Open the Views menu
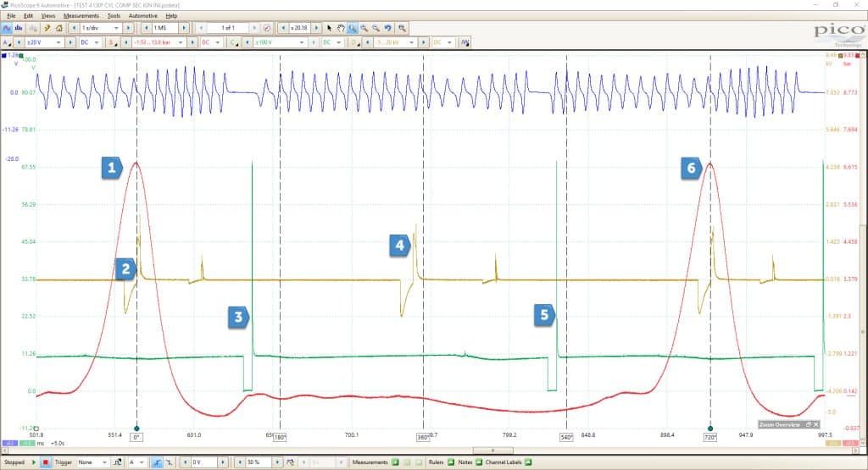This screenshot has width=868, height=470. [x=48, y=16]
